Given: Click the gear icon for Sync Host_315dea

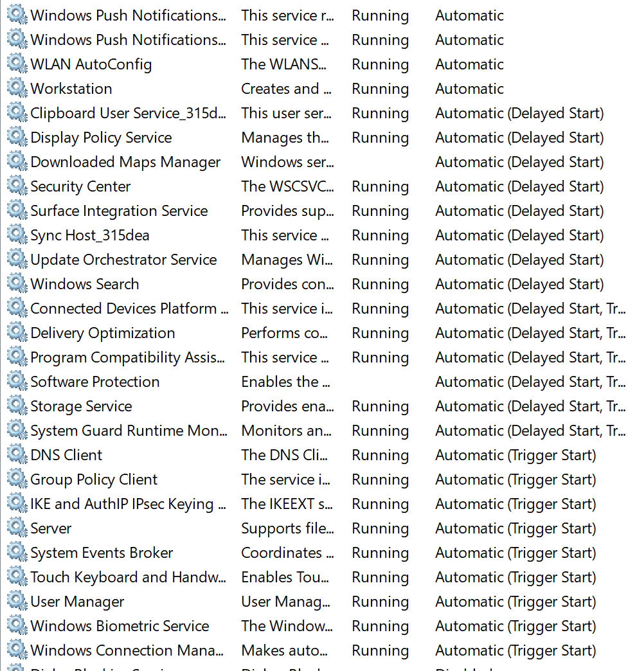Looking at the screenshot, I should pos(17,234).
